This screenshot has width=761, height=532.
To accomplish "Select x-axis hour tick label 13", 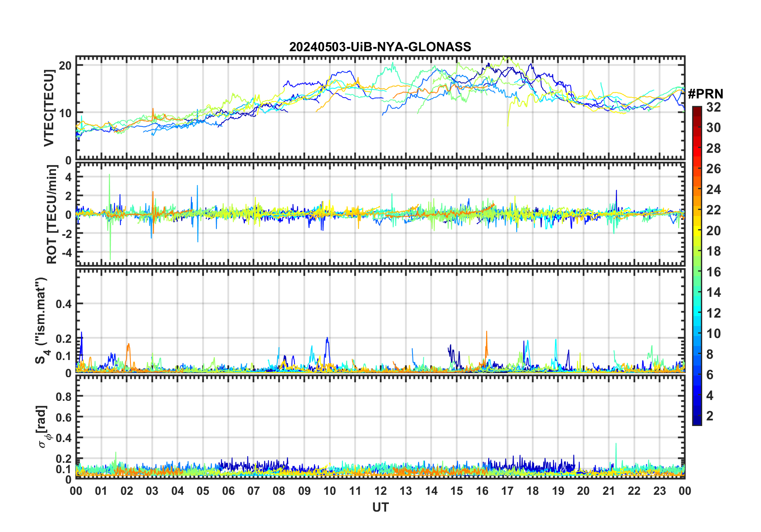I will click(x=406, y=491).
